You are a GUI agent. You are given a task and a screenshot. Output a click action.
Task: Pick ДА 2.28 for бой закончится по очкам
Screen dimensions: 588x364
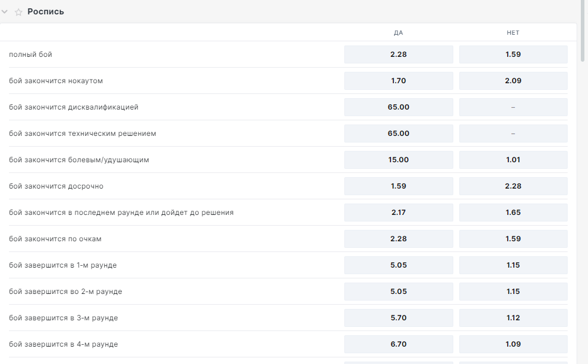point(398,239)
